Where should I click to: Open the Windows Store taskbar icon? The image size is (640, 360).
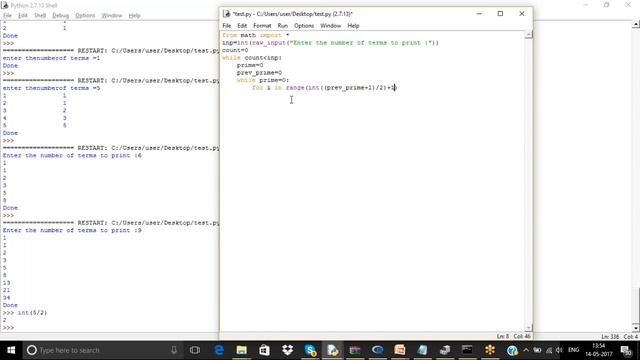[x=264, y=350]
